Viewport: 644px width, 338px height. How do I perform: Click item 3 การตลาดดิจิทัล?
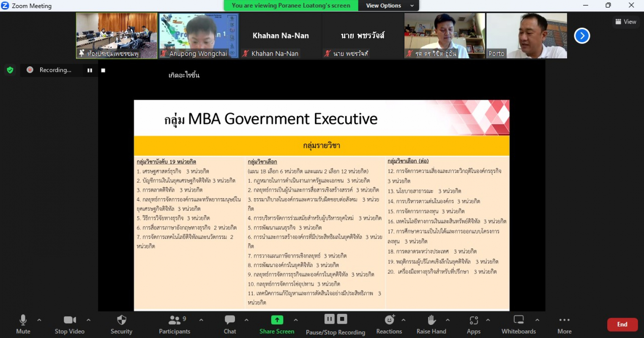click(x=169, y=190)
